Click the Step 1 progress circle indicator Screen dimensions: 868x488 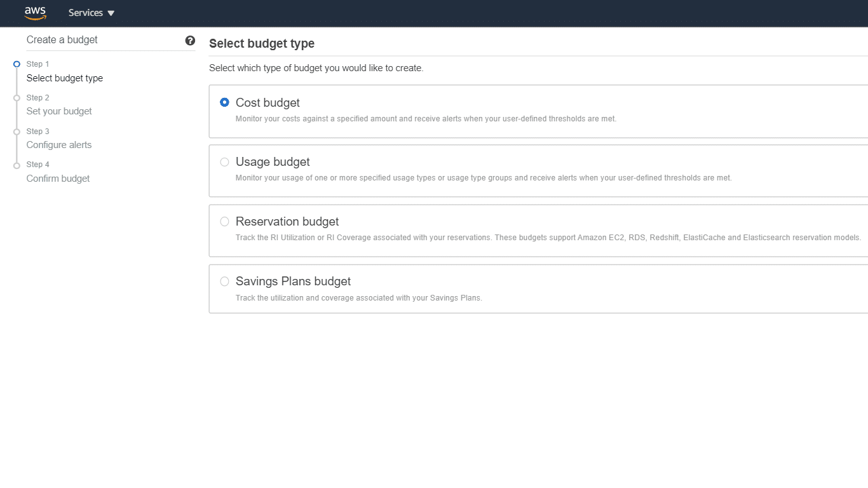[17, 64]
